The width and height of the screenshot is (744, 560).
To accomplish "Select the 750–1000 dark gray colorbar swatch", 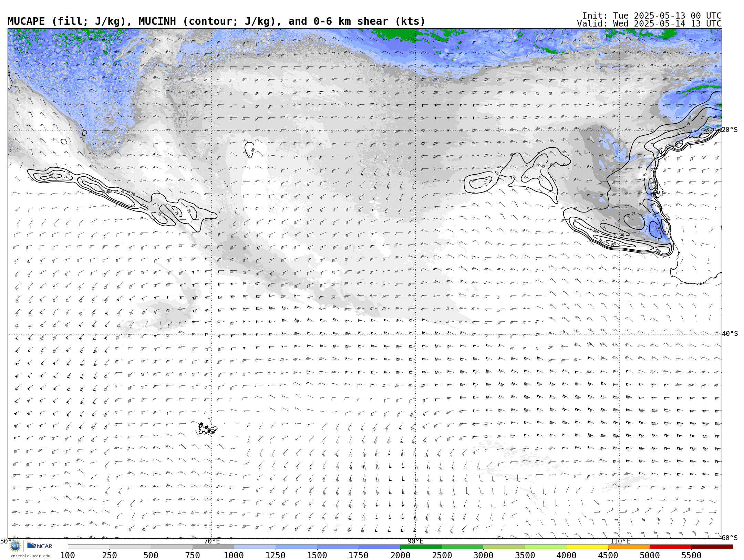I will 213,547.
